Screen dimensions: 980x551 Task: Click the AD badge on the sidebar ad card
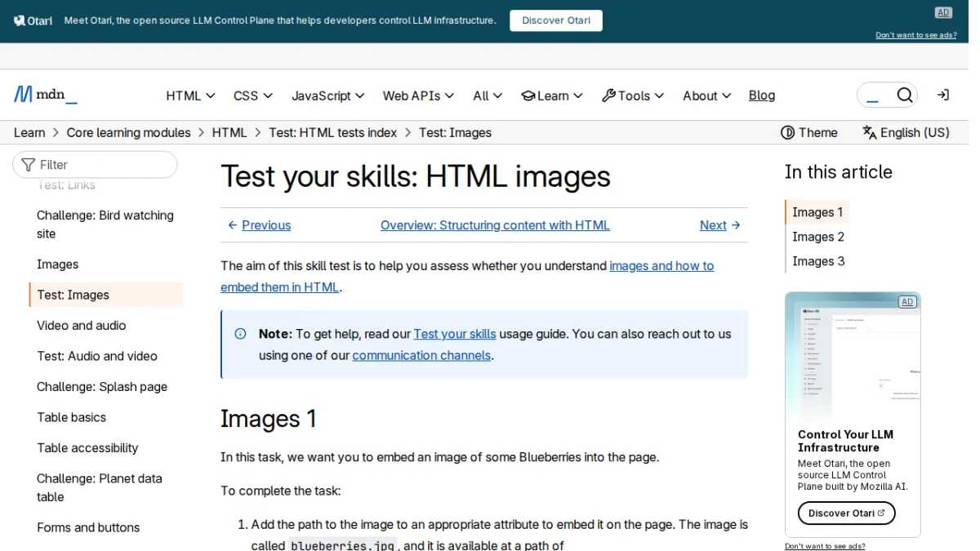pyautogui.click(x=907, y=301)
